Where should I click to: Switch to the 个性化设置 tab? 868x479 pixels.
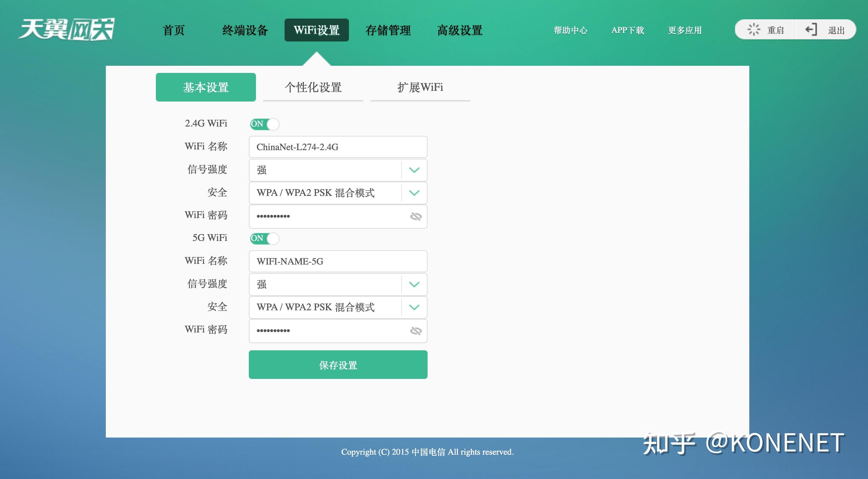313,87
